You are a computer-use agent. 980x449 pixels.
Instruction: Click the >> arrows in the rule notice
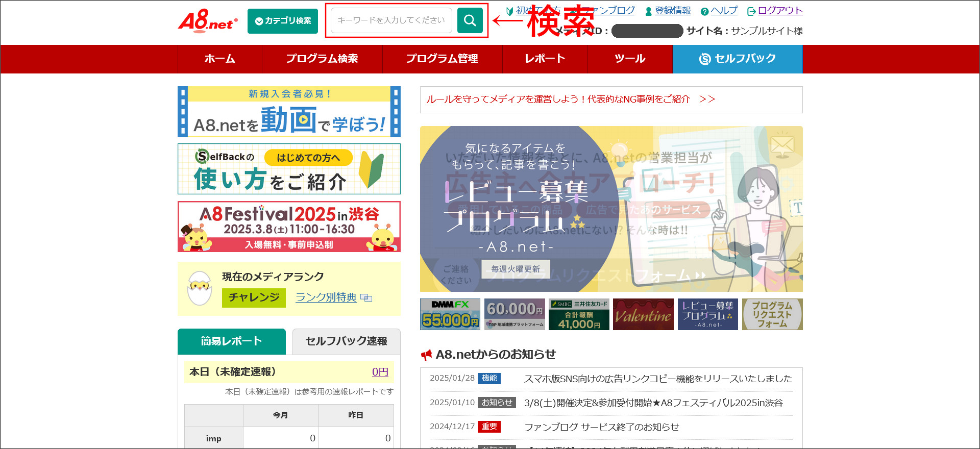(x=707, y=99)
